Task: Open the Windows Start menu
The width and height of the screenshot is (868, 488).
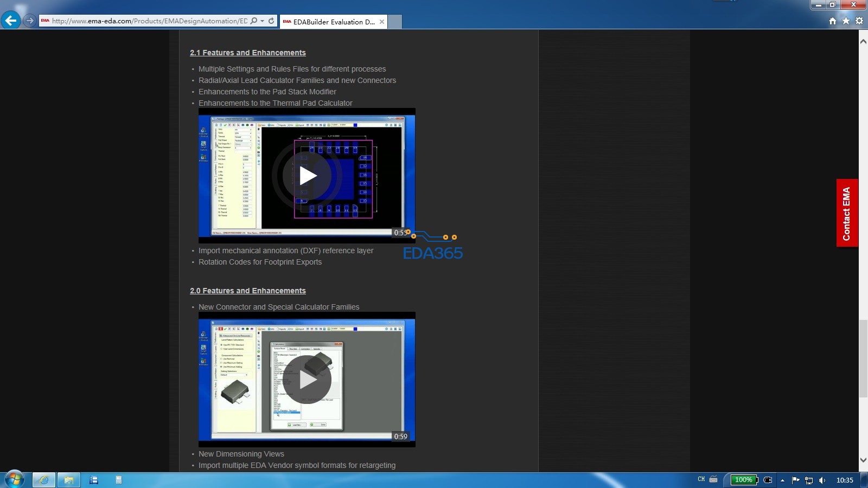Action: click(x=14, y=479)
